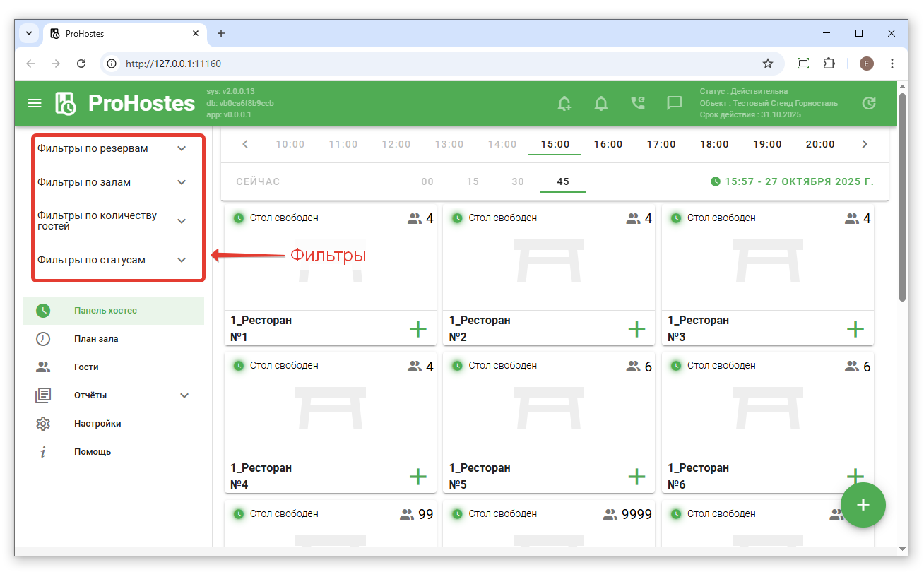Add reservation with plus on table №1
The width and height of the screenshot is (924, 572).
click(x=418, y=328)
